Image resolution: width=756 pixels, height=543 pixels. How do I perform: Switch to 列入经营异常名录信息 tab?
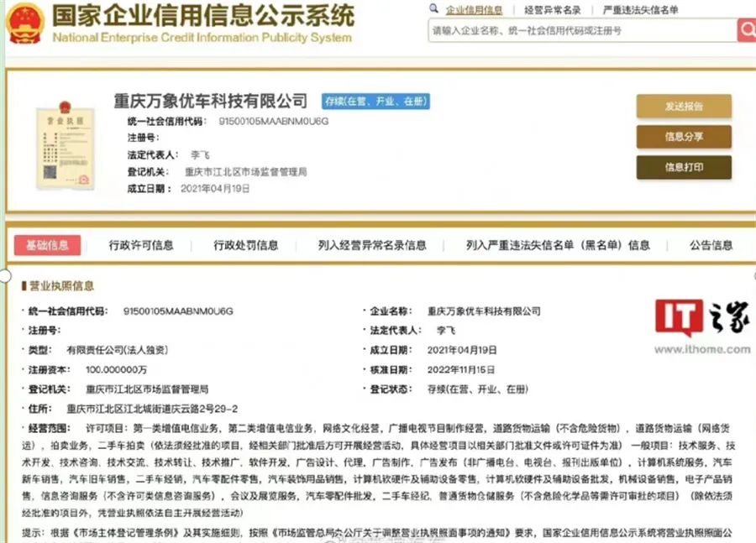tap(371, 245)
